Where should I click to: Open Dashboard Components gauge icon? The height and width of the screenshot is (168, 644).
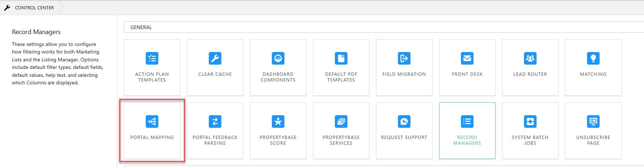coord(278,58)
